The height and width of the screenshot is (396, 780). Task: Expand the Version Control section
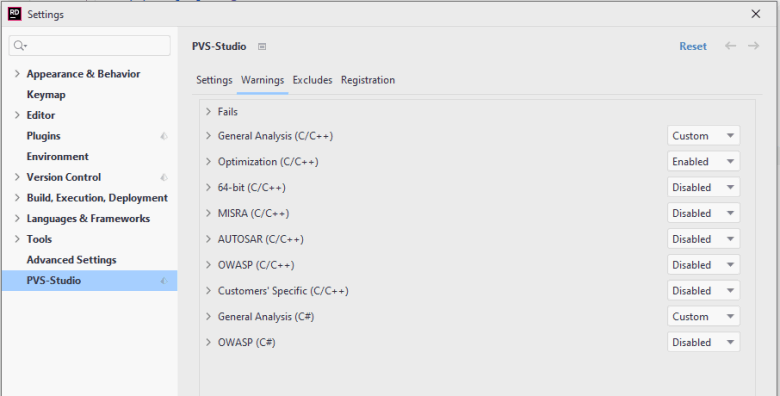click(17, 177)
